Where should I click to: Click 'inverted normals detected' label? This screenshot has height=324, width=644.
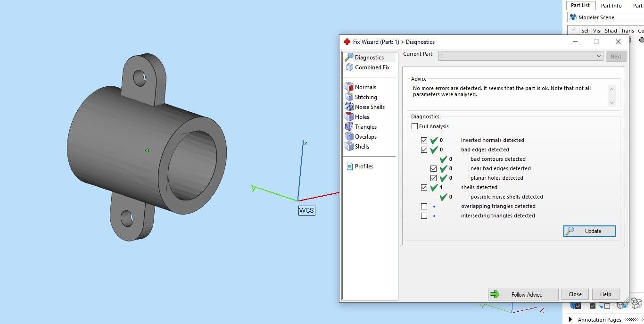[x=493, y=140]
